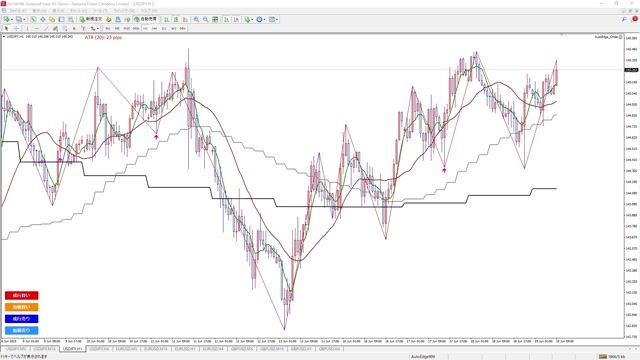
Task: Select the M15 timeframe button
Action: tap(127, 28)
